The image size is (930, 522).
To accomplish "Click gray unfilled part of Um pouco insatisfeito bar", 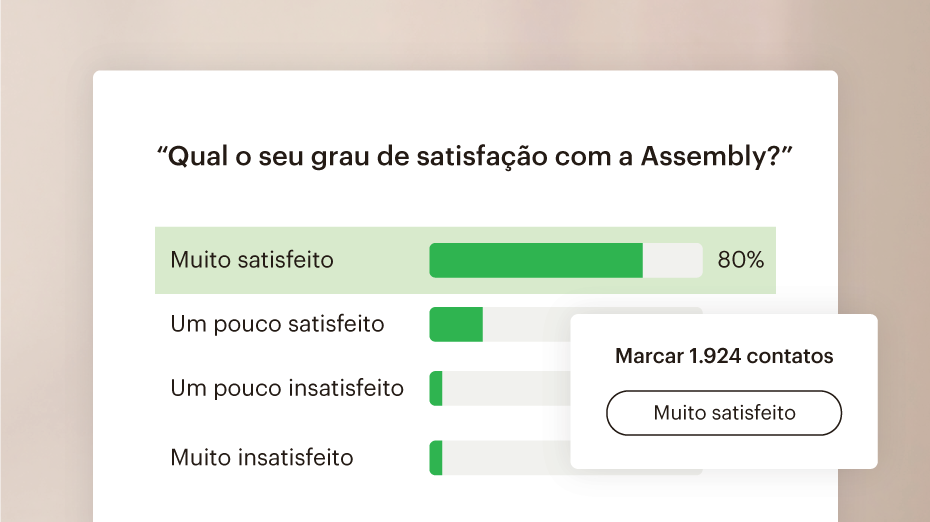I will click(x=505, y=388).
